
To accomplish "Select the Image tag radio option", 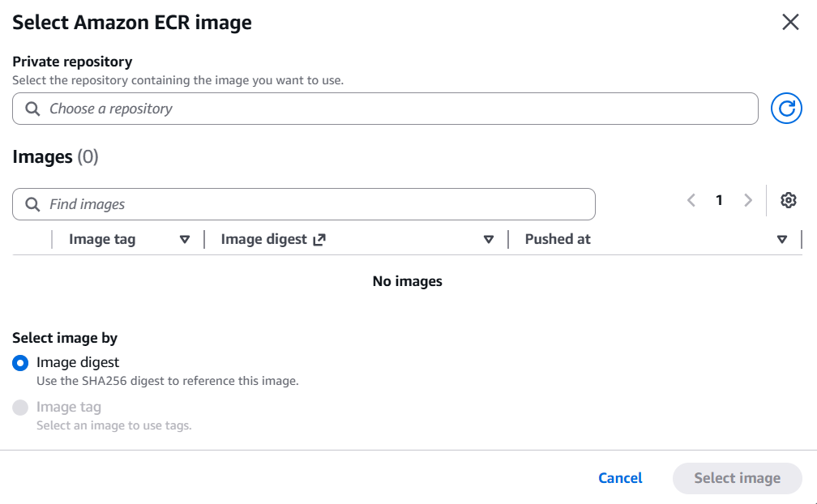I will pyautogui.click(x=20, y=408).
